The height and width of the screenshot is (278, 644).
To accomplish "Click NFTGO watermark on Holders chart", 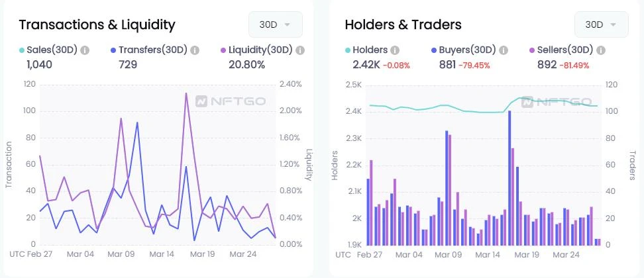I will [x=557, y=102].
